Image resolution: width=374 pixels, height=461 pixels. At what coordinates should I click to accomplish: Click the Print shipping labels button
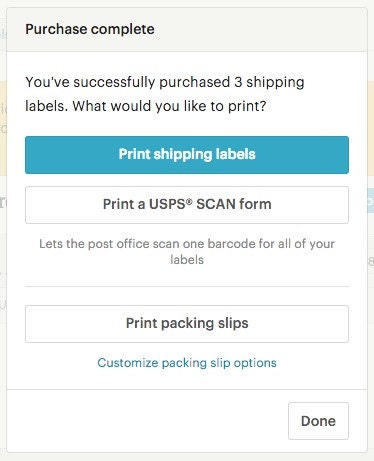pos(187,155)
